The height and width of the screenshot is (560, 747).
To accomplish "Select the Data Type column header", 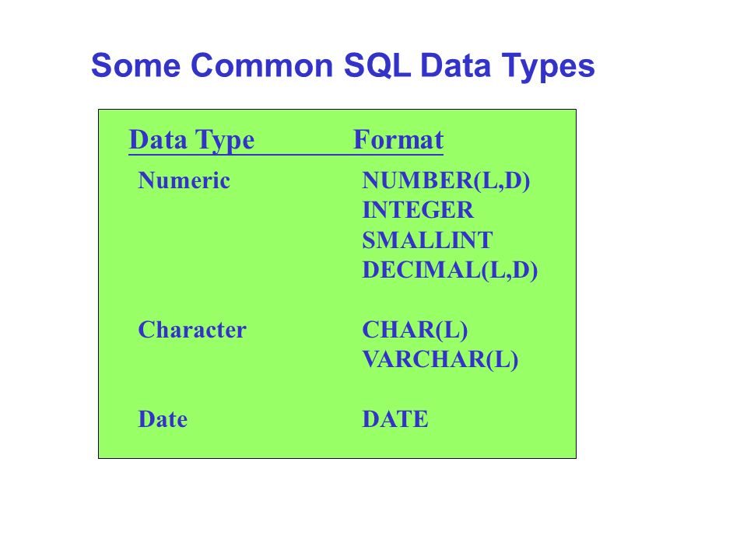I will pyautogui.click(x=191, y=141).
